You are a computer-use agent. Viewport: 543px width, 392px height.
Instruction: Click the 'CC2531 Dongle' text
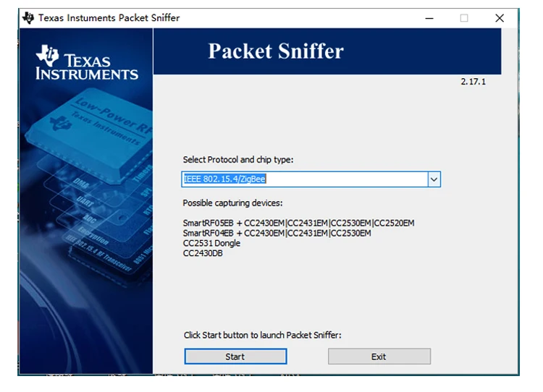(211, 243)
